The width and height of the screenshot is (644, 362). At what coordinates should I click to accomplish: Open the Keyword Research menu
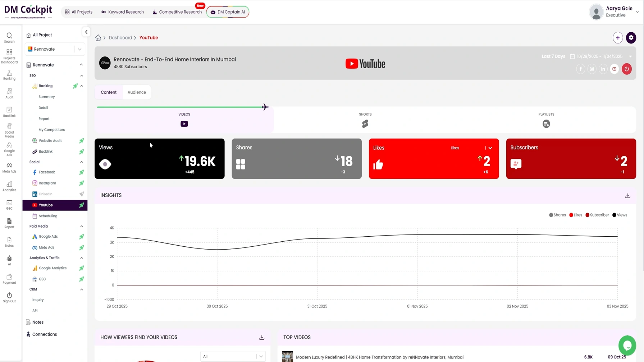point(123,12)
